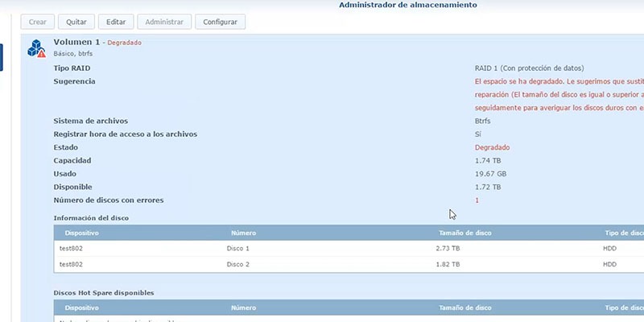This screenshot has width=644, height=322.
Task: Click test802 device cell in Disco 1 row
Action: point(71,249)
